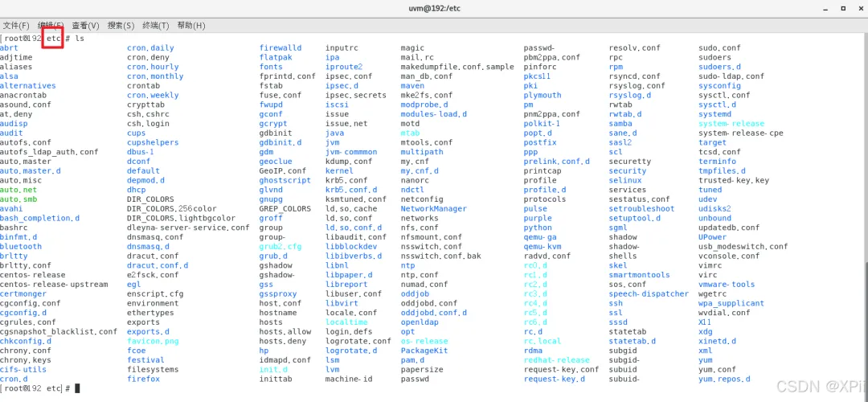Click the 'jvm-commmon' directory entry
The width and height of the screenshot is (868, 402).
point(351,152)
